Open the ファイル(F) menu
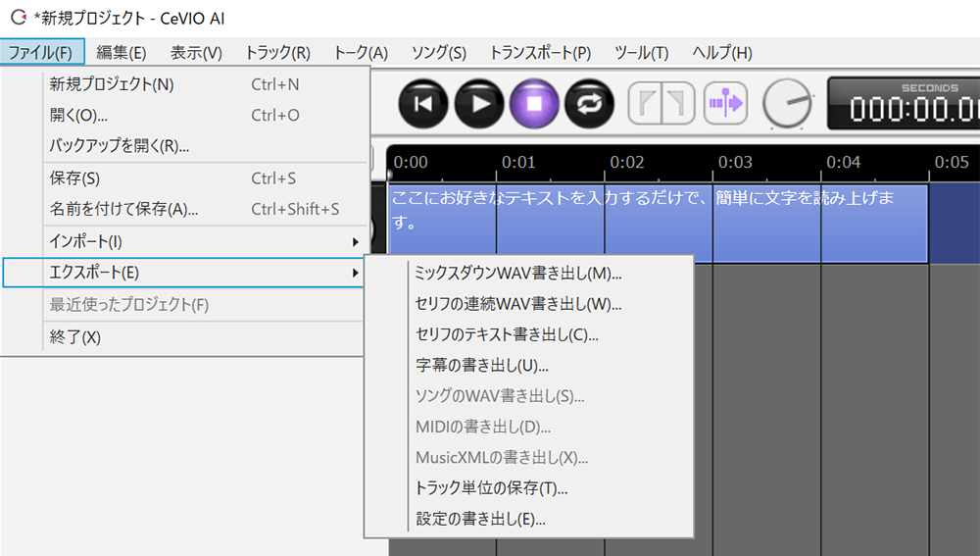Image resolution: width=980 pixels, height=556 pixels. pyautogui.click(x=42, y=53)
